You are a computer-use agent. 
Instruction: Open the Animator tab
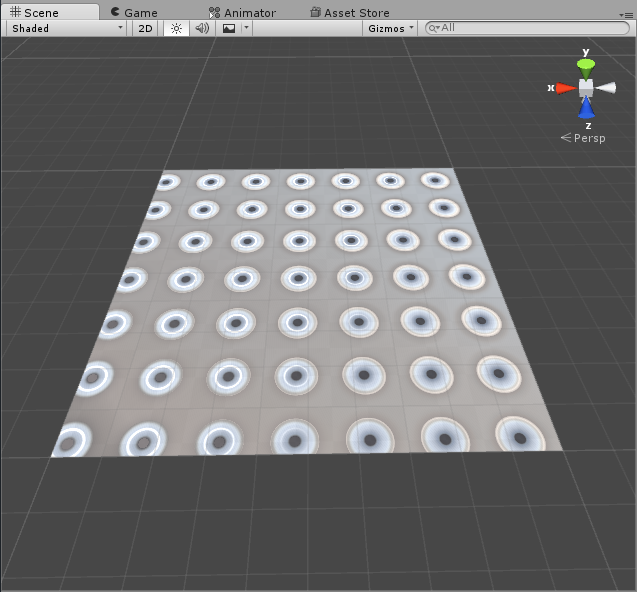(x=242, y=13)
